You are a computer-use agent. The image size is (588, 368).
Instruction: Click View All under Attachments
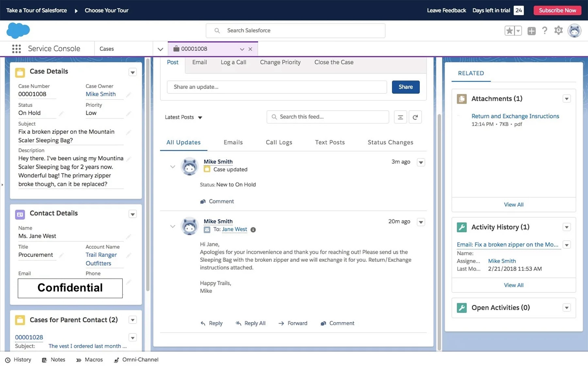click(514, 205)
